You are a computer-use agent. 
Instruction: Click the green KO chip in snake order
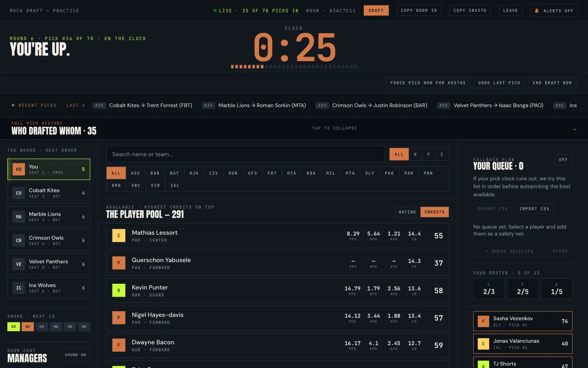[14, 326]
